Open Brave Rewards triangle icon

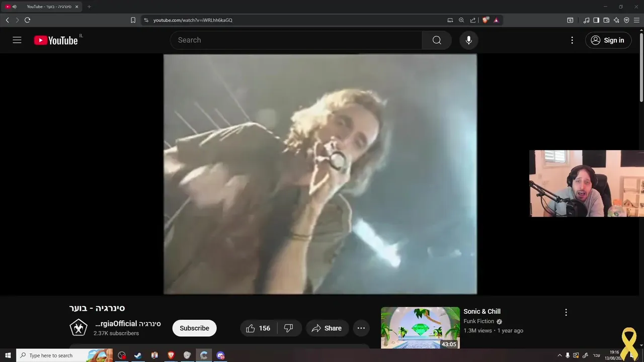click(496, 20)
